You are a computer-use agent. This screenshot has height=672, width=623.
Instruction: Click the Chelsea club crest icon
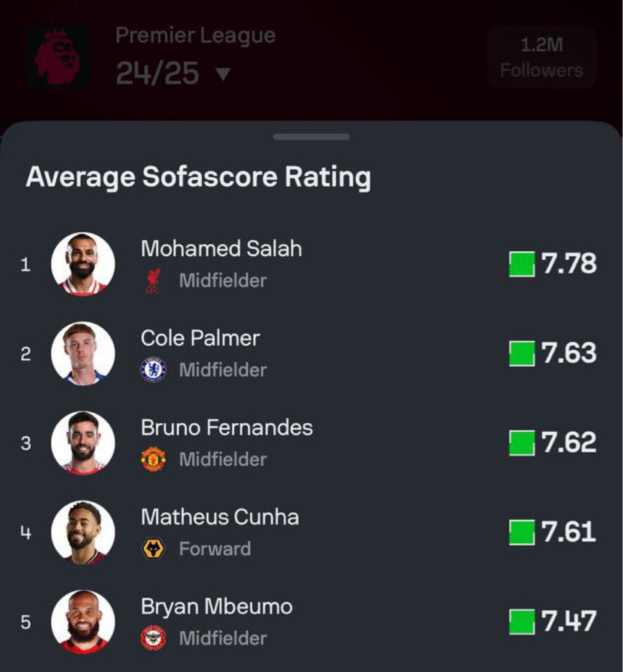(x=154, y=370)
